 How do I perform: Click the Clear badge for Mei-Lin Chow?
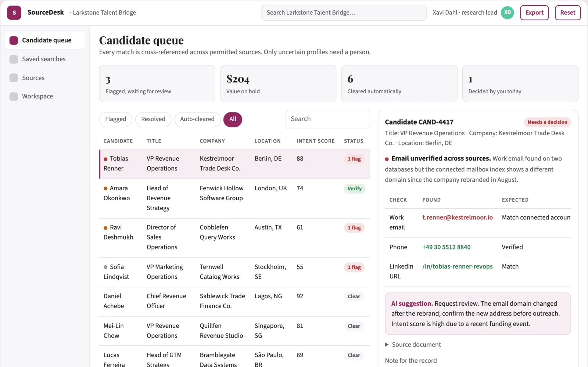tap(354, 326)
